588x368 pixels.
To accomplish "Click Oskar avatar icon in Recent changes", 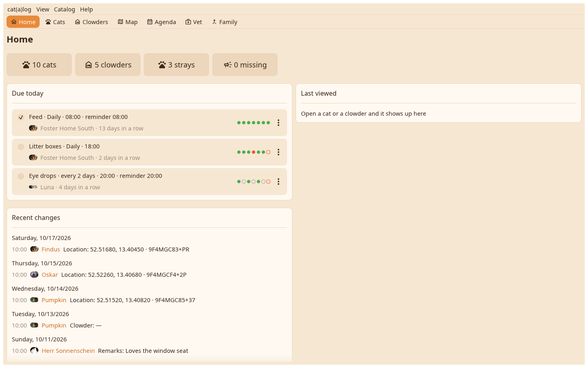I will click(x=34, y=275).
